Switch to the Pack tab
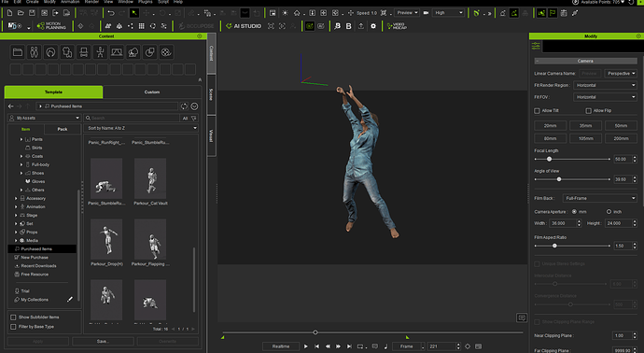The image size is (644, 353). 63,129
